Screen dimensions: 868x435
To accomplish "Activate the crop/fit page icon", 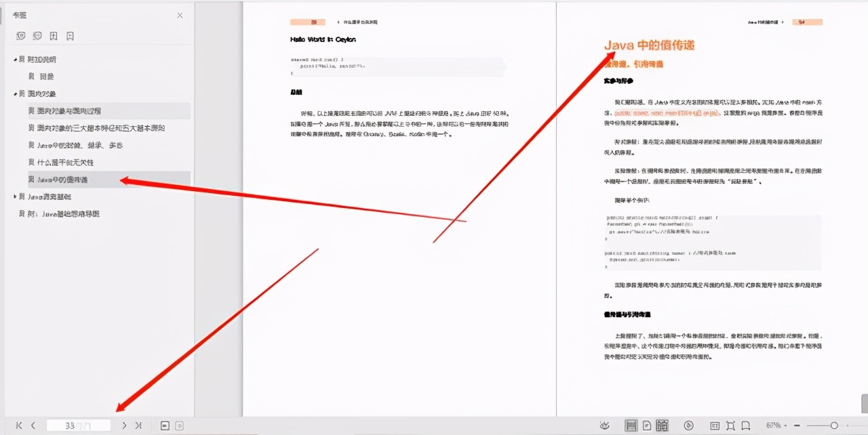I will (730, 426).
